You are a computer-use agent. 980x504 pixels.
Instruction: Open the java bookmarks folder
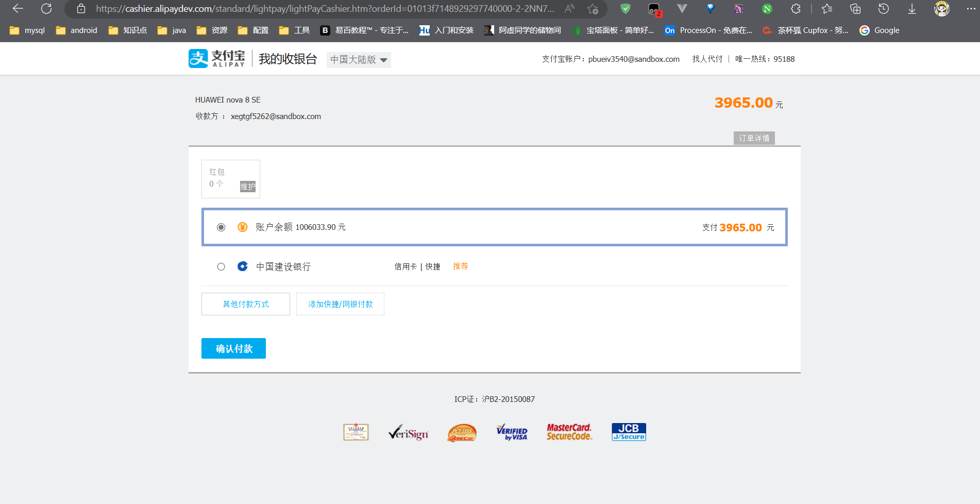[x=172, y=30]
